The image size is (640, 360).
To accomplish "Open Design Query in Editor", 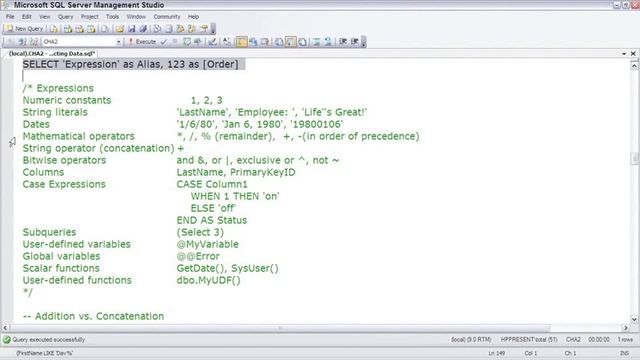I will [212, 42].
